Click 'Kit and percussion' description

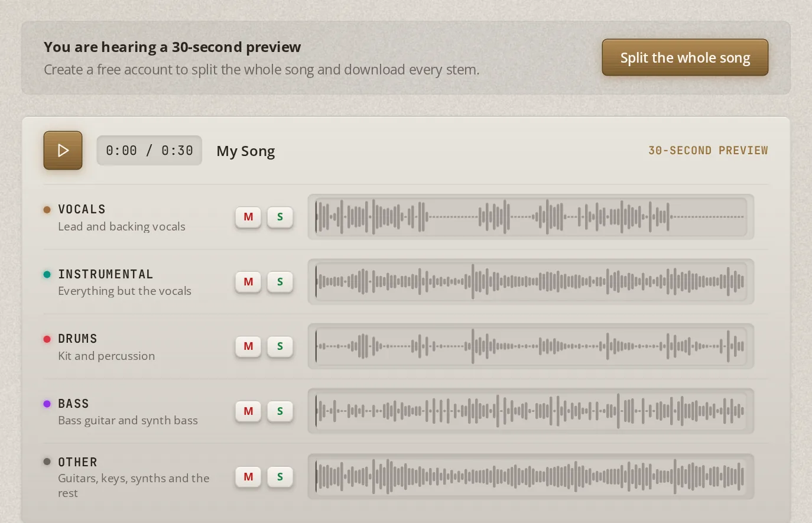106,356
